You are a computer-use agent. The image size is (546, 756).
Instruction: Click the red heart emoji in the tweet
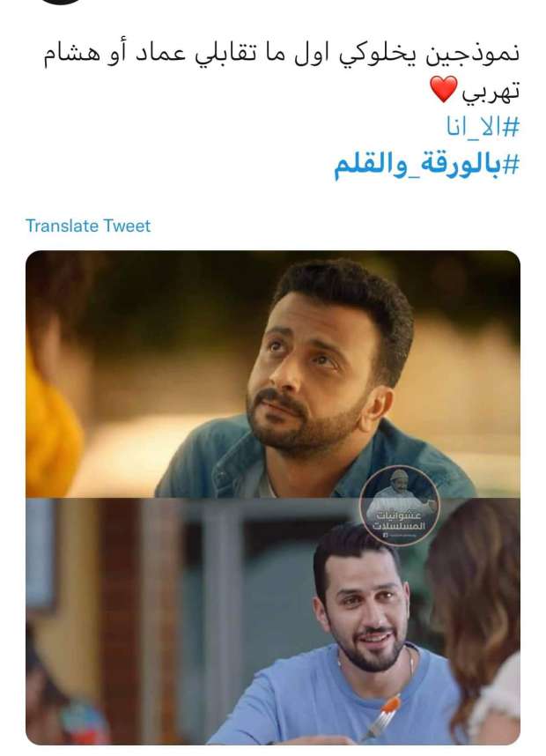(443, 89)
